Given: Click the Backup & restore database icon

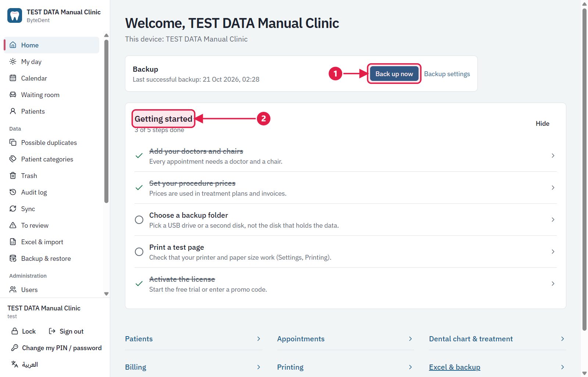Looking at the screenshot, I should click(13, 258).
